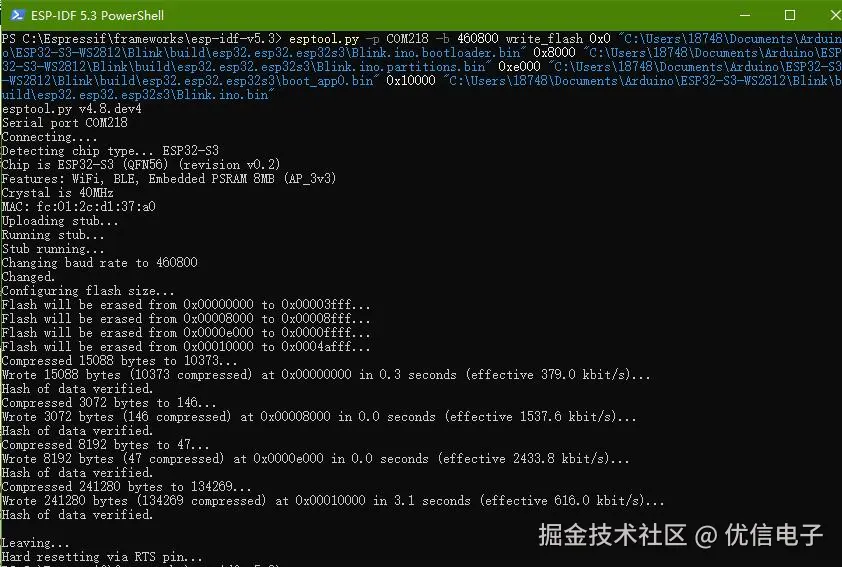Click erase line ending '0x00008fff...'

point(186,319)
